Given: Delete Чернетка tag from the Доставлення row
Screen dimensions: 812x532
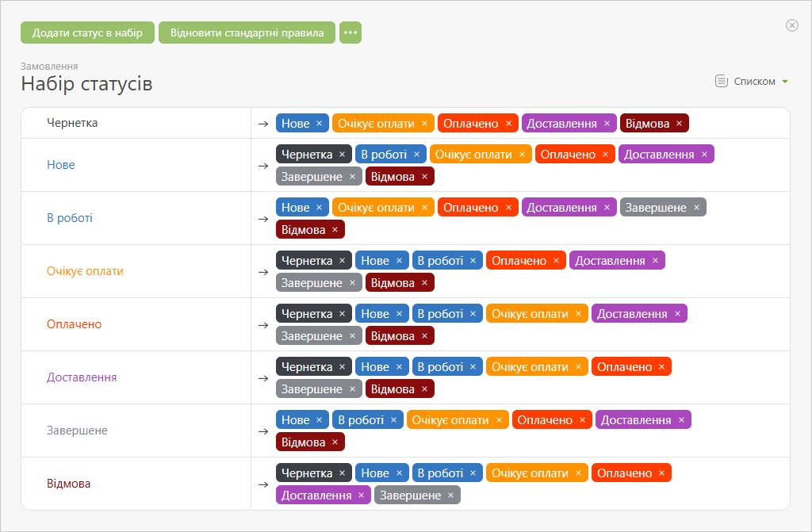Looking at the screenshot, I should click(343, 367).
